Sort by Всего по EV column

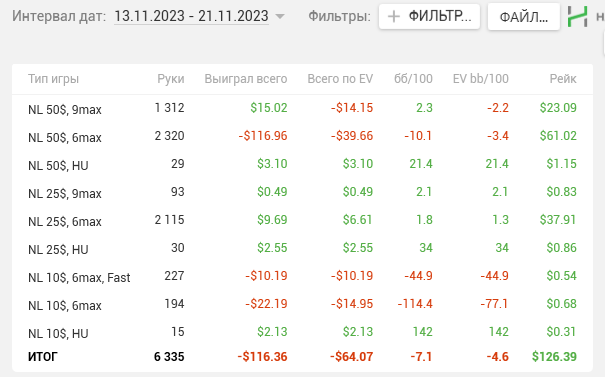pos(340,79)
